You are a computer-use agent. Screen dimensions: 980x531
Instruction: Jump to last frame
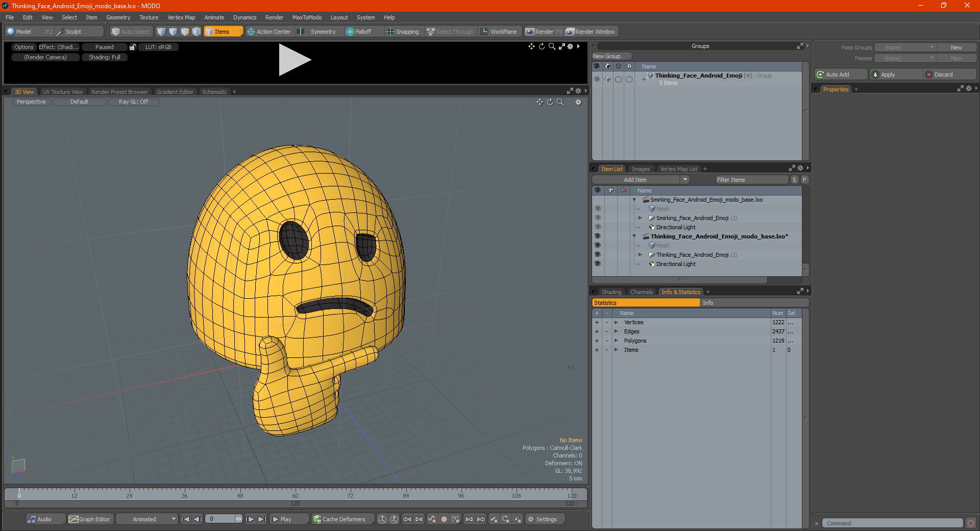pos(262,519)
